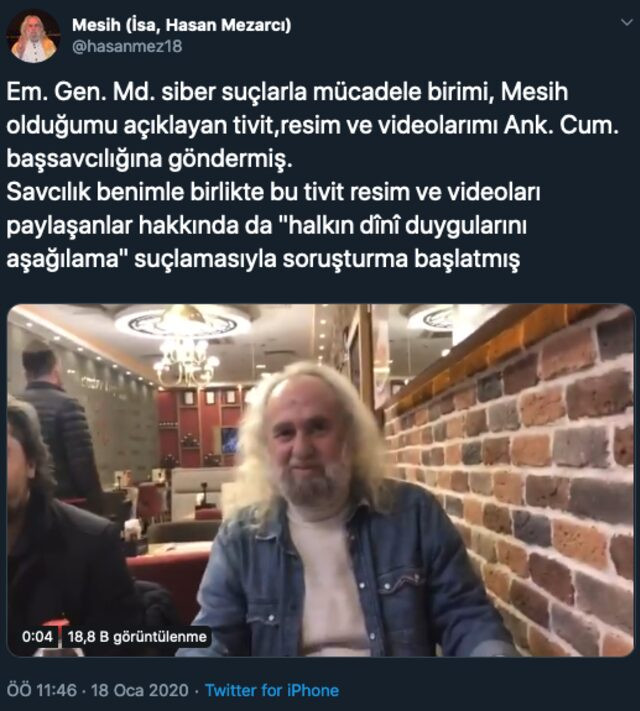Play the embedded tweet video
Screen dimensions: 640x711
tap(320, 480)
